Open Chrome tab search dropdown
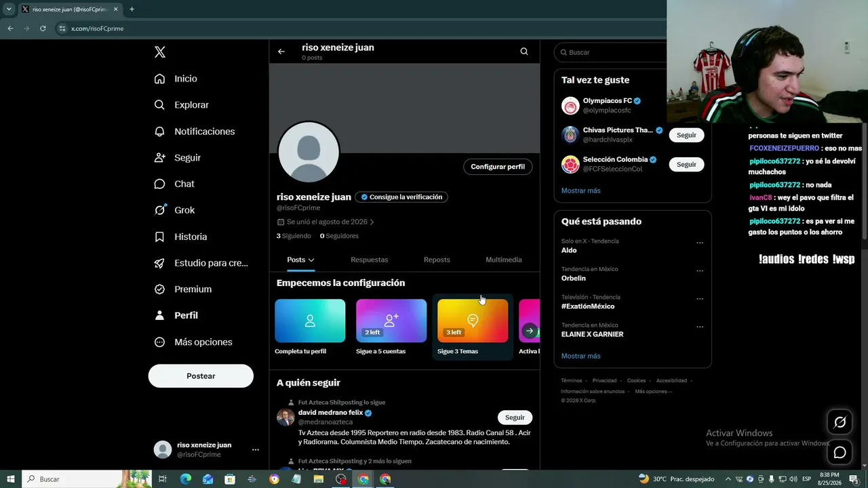The height and width of the screenshot is (488, 868). 9,9
